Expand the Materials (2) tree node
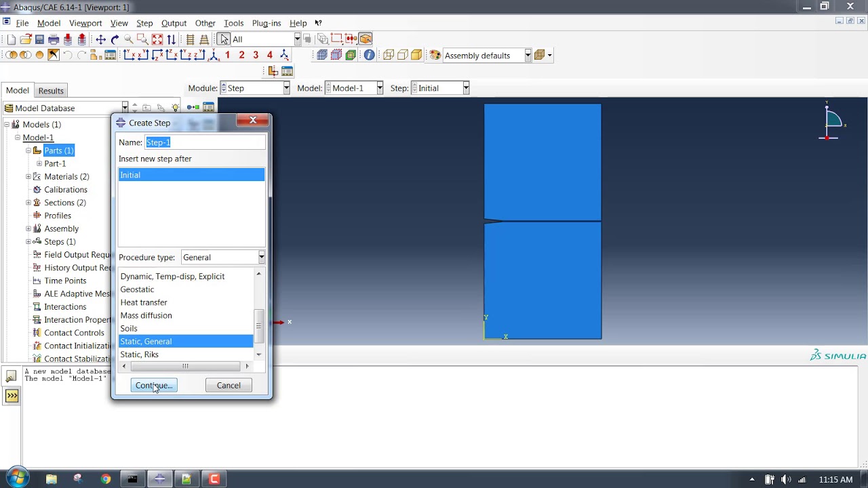The height and width of the screenshot is (488, 868). (x=28, y=176)
